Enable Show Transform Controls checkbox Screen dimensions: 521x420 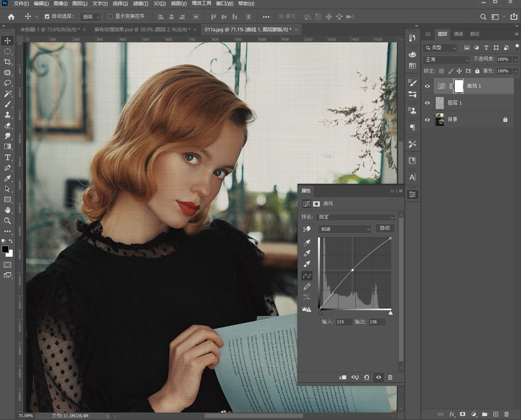coord(110,17)
